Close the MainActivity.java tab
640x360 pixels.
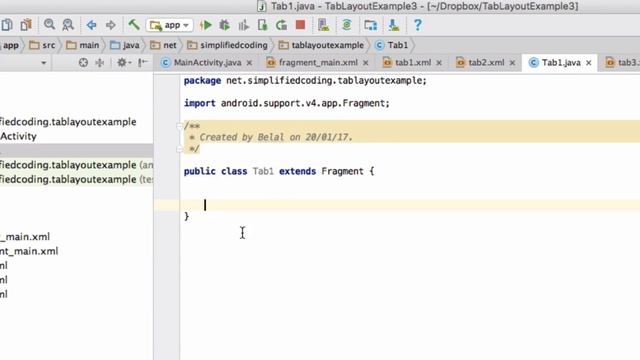click(x=249, y=63)
